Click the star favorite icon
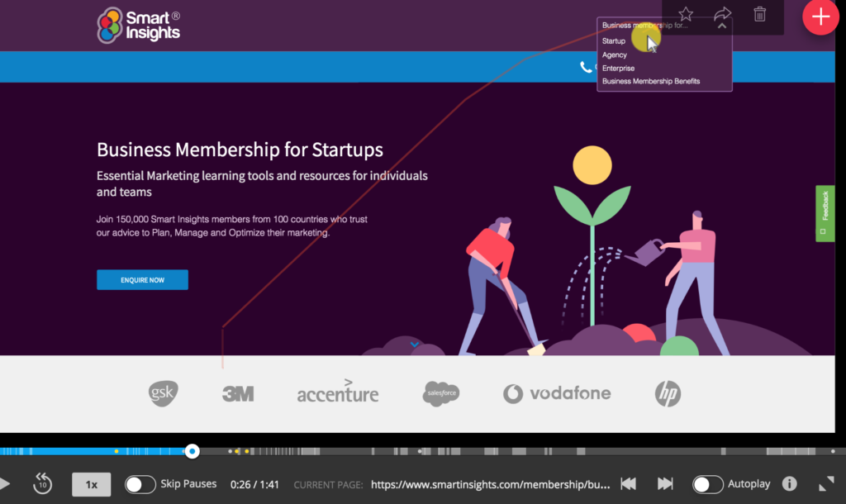846x504 pixels. [x=686, y=14]
